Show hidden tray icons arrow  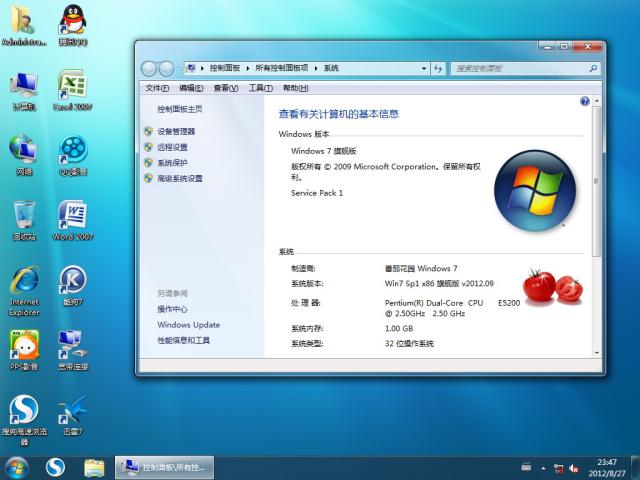543,468
